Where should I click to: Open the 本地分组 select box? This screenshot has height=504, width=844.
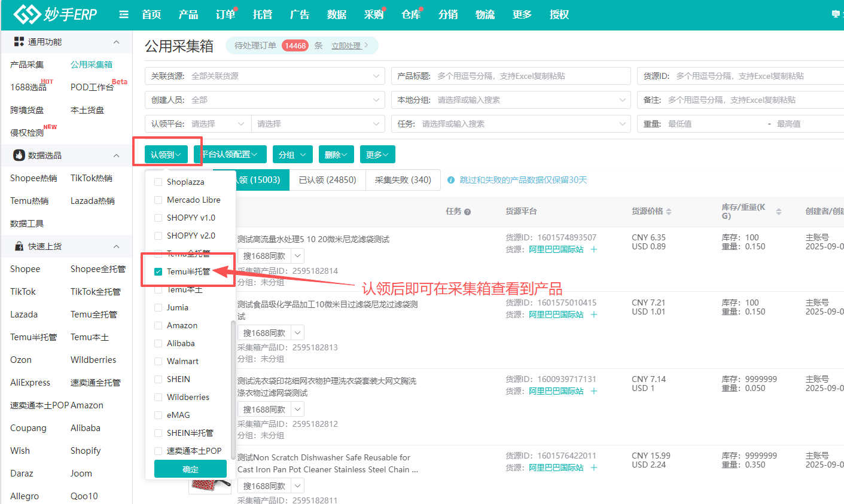(511, 100)
